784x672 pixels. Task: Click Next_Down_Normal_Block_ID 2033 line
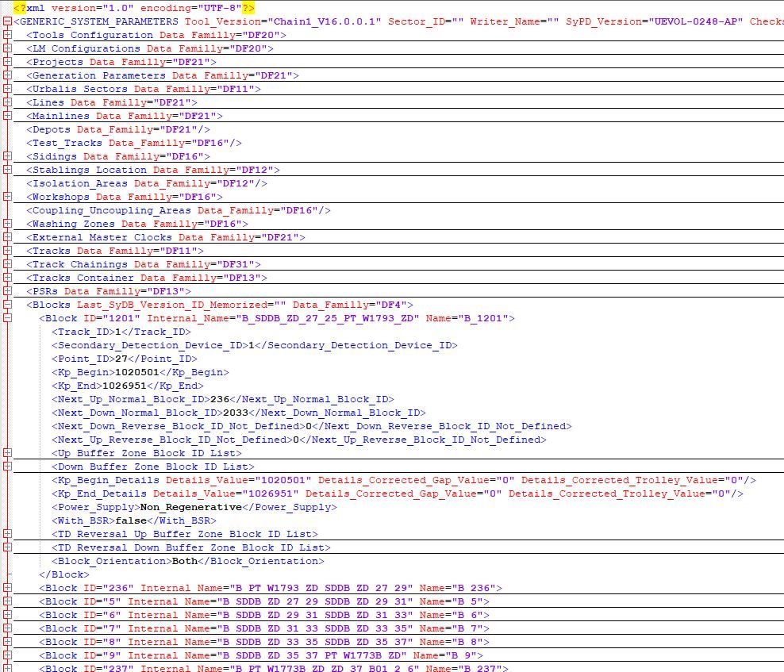click(x=239, y=413)
